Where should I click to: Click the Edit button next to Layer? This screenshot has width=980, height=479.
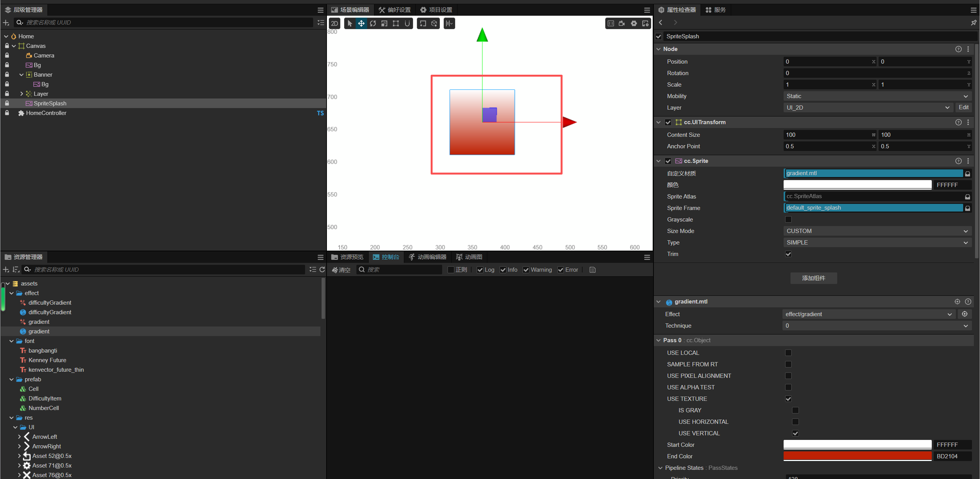point(963,108)
